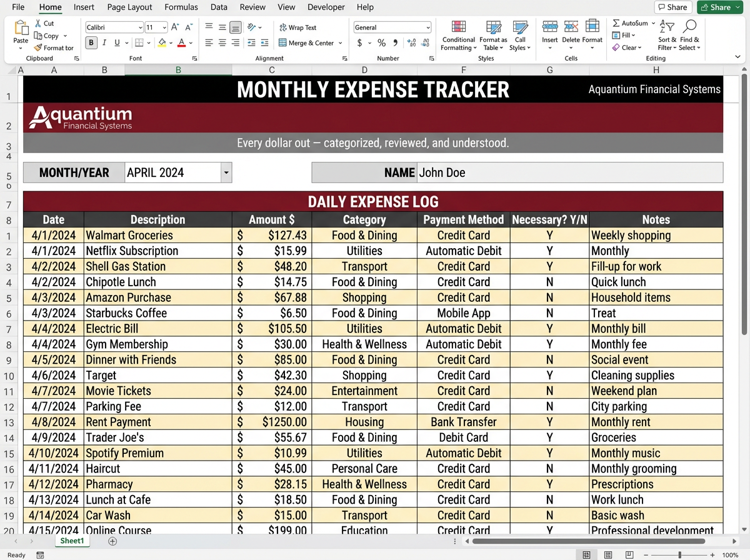This screenshot has width=750, height=560.
Task: Toggle underline formatting
Action: pos(117,42)
